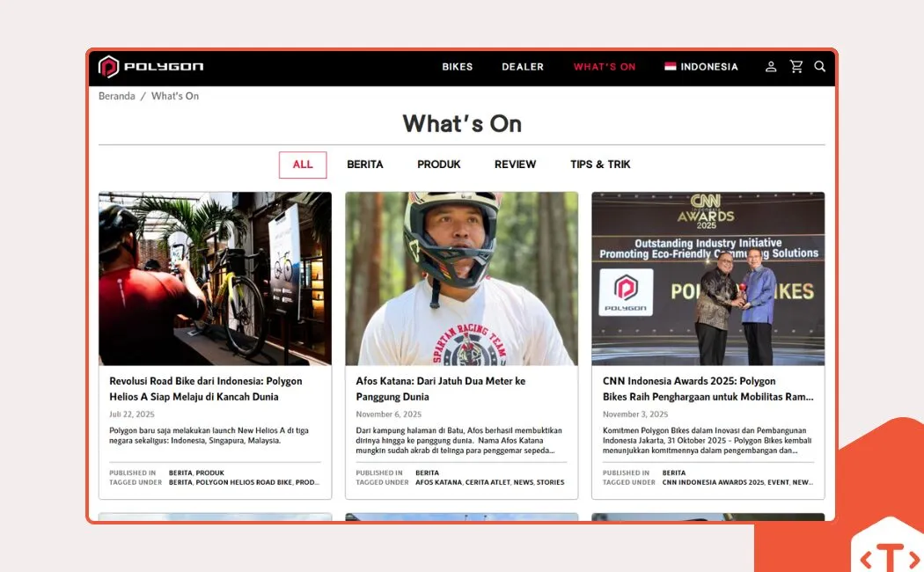Open the user account icon
The width and height of the screenshot is (924, 572).
tap(771, 66)
